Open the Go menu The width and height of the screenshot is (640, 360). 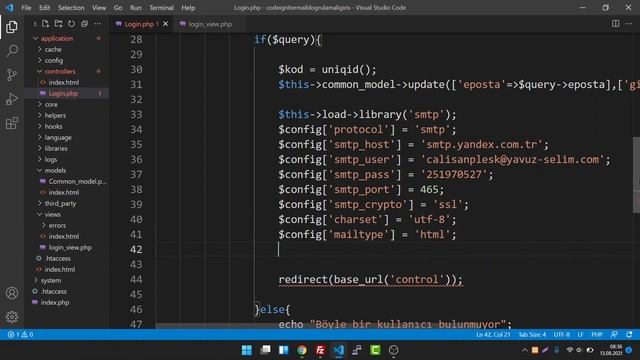(118, 8)
